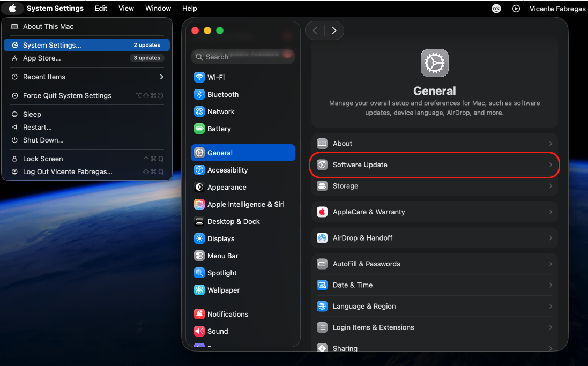Click the Sharing row label

345,348
